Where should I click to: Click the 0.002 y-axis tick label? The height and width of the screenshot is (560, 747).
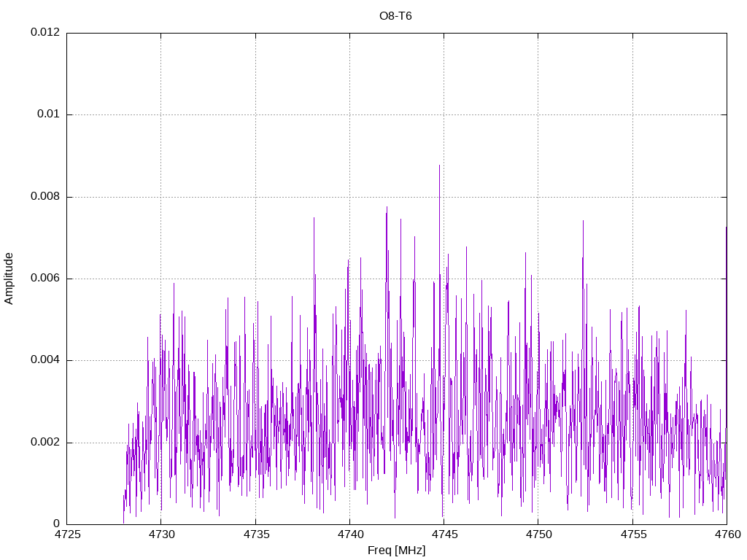click(45, 443)
